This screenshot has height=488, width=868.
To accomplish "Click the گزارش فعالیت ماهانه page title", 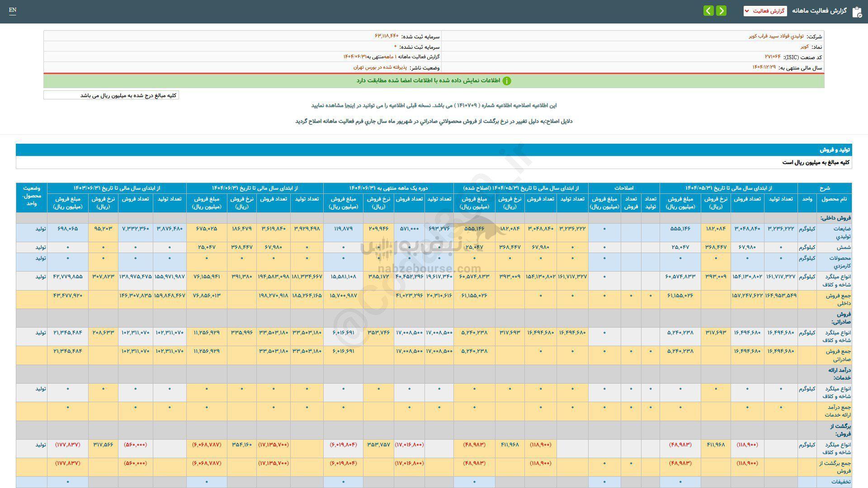I will tap(819, 11).
